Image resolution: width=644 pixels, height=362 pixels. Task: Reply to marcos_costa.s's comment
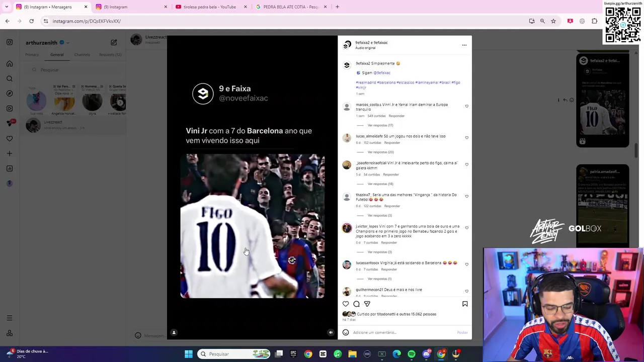pyautogui.click(x=396, y=116)
